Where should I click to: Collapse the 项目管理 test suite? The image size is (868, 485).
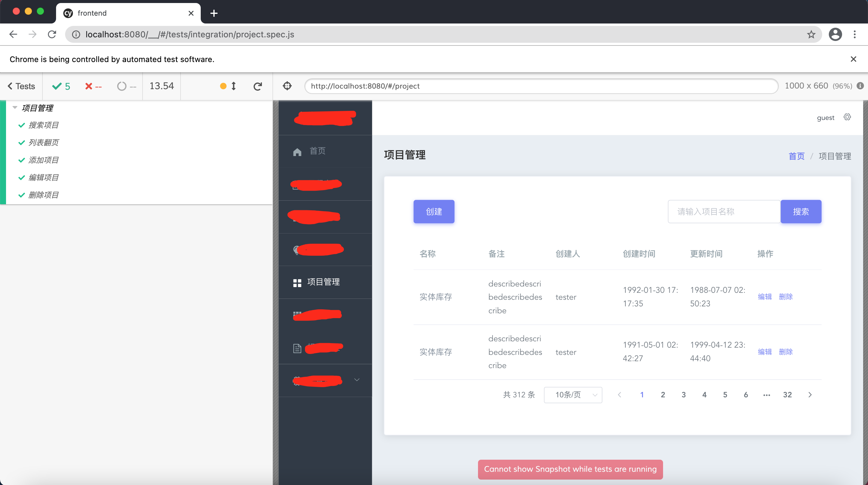click(15, 108)
